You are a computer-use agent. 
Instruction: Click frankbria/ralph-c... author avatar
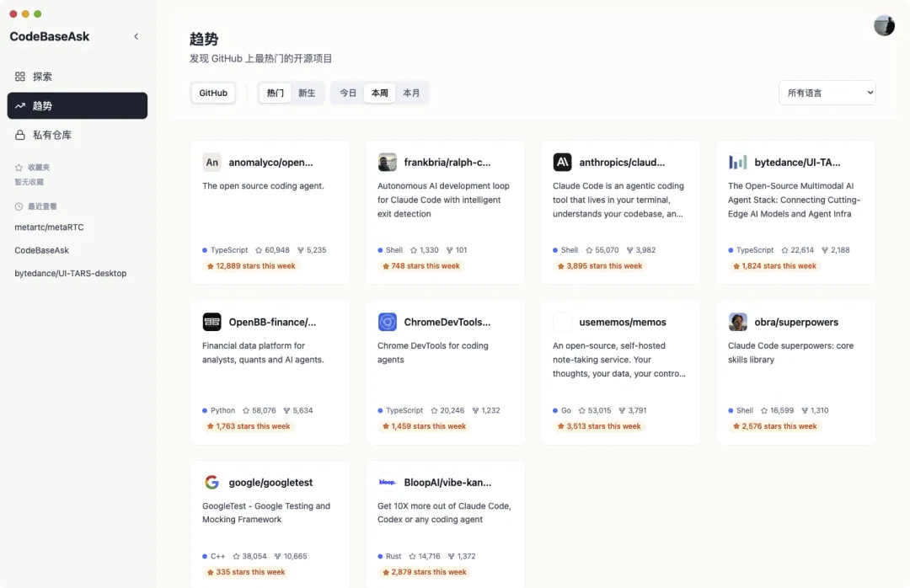[387, 163]
